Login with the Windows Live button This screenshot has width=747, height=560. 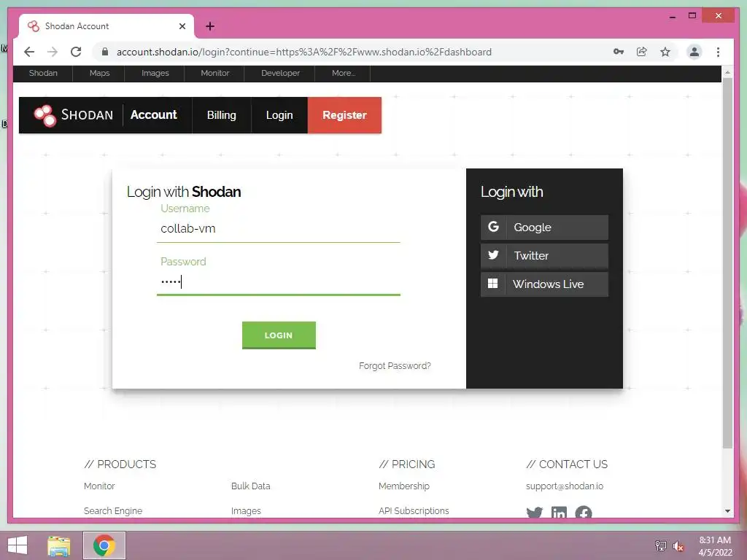coord(544,284)
